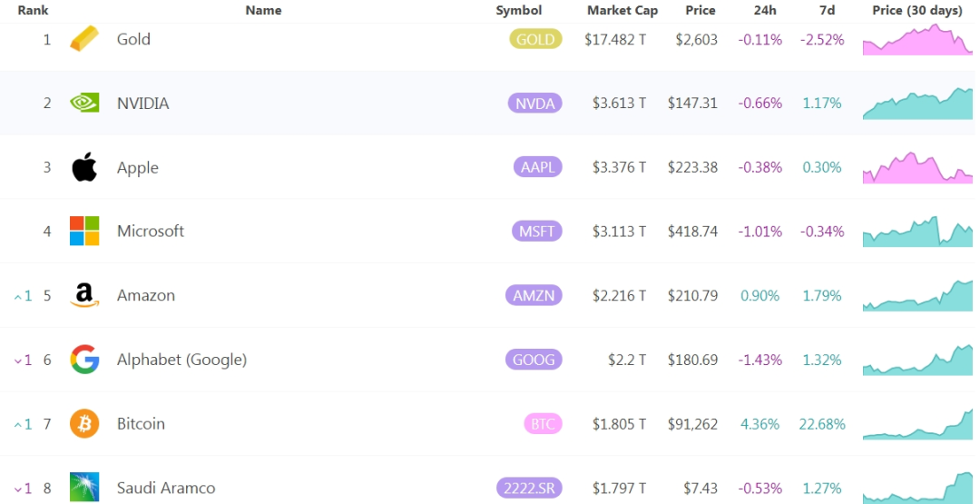Viewport: 980px width, 504px height.
Task: Select the 2222.SR symbol badge
Action: pyautogui.click(x=529, y=488)
